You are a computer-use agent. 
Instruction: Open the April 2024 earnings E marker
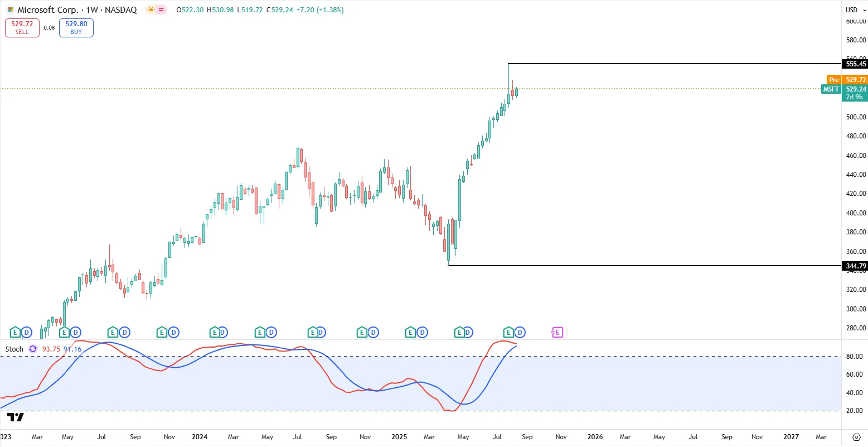[260, 333]
